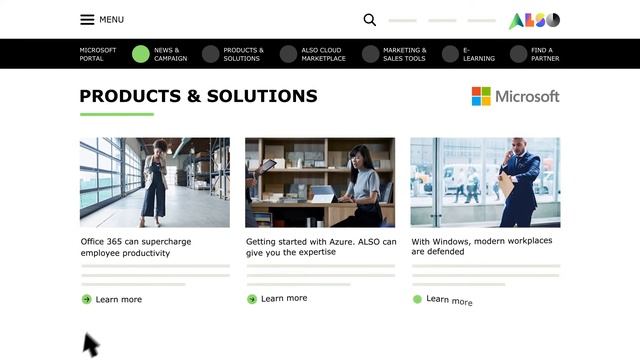Screen dimensions: 640x360
Task: Click green arrow icon under Azure card
Action: pyautogui.click(x=252, y=299)
